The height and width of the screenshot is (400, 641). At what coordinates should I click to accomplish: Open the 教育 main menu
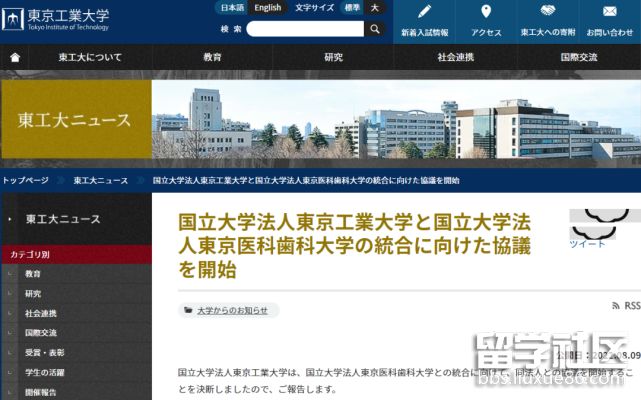tap(212, 57)
